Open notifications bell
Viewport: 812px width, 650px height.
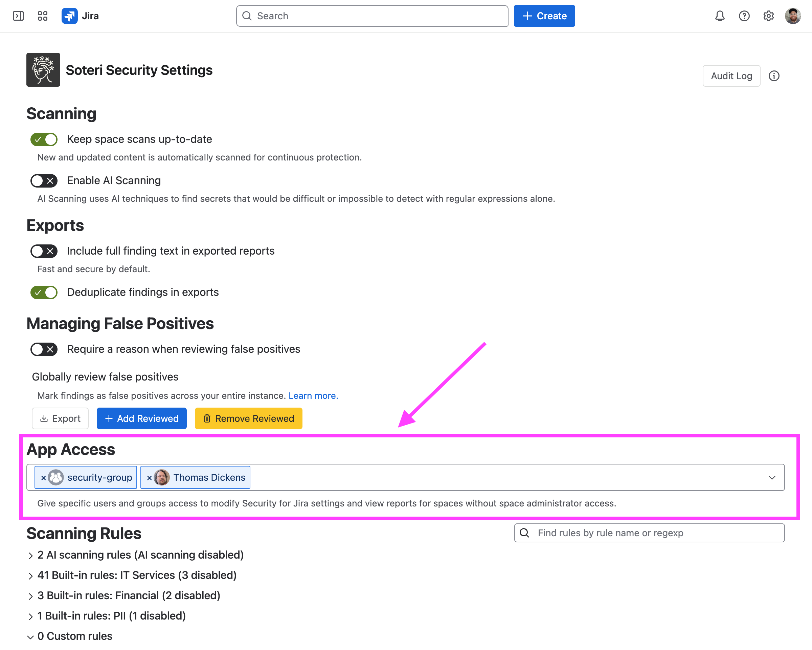click(720, 16)
